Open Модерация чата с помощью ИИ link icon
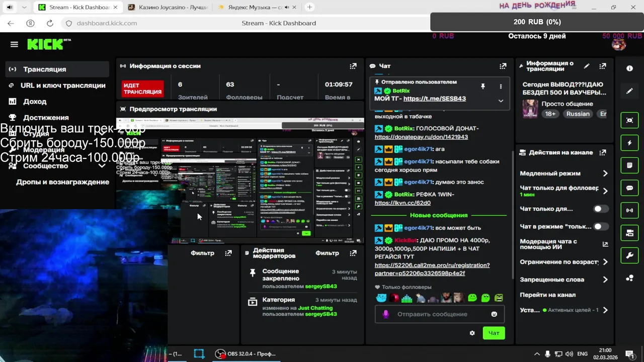This screenshot has width=644, height=362. (x=605, y=244)
